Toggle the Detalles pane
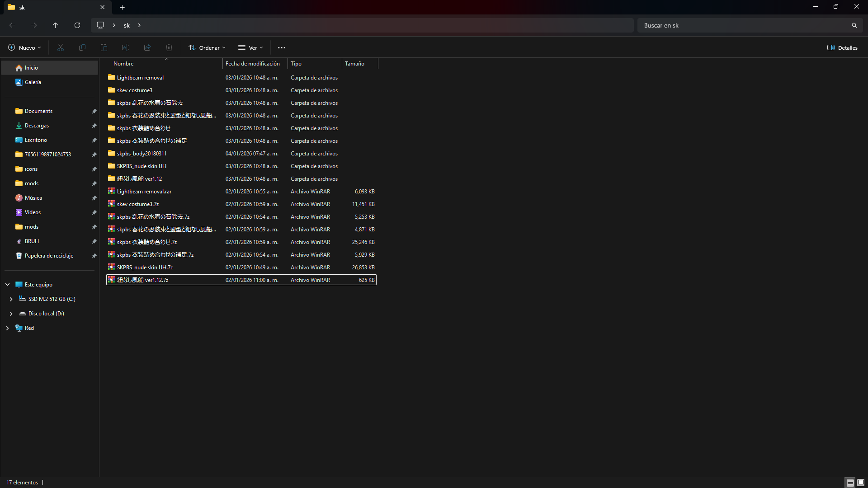The width and height of the screenshot is (868, 488). coord(842,47)
